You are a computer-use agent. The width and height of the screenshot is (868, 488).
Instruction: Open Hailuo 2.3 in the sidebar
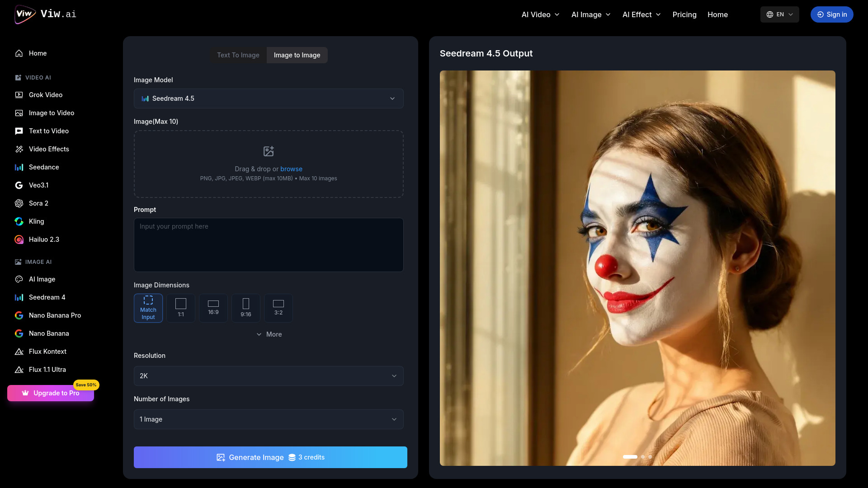pyautogui.click(x=43, y=239)
